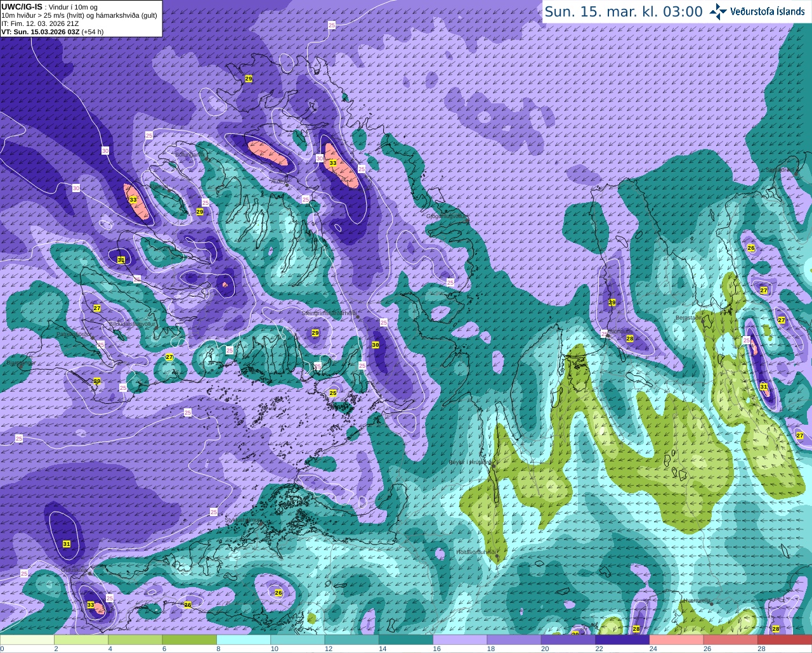Click the yellow 33 marker south of Gufuskálar
Viewport: 812px width, 653px height.
(x=91, y=605)
